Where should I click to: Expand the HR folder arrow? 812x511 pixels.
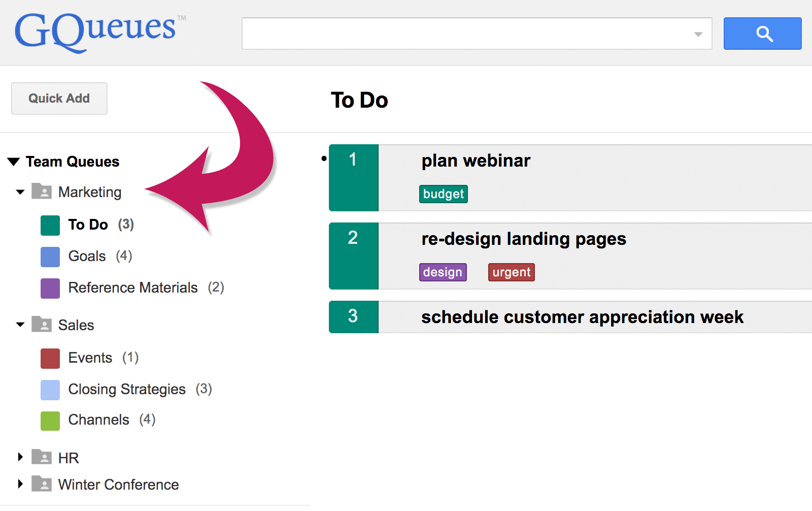(x=20, y=457)
